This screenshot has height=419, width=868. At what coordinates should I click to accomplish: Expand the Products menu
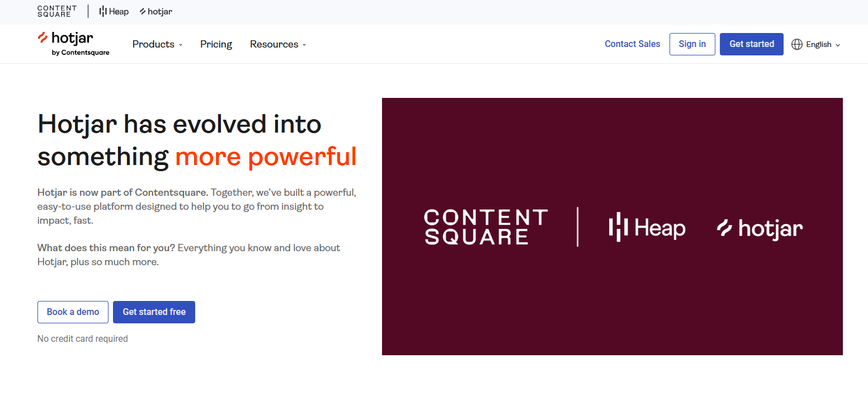pyautogui.click(x=158, y=44)
